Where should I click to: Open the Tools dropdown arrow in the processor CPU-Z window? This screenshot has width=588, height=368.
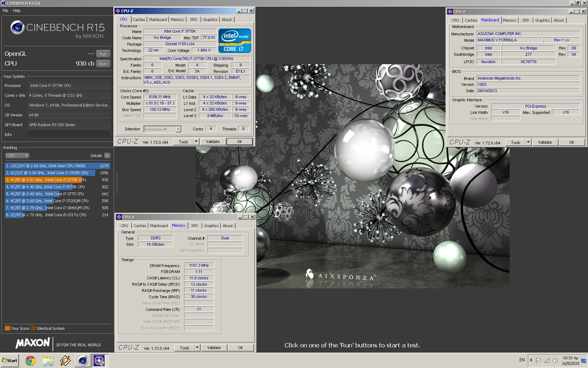196,142
